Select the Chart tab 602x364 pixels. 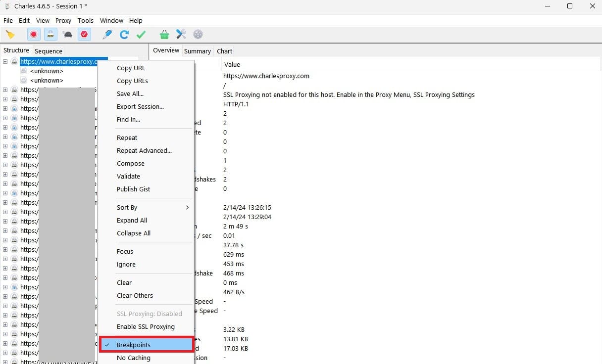224,51
